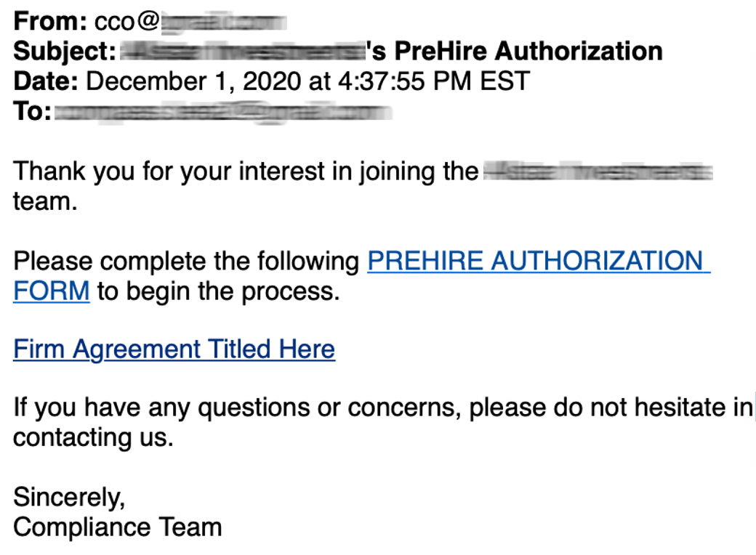This screenshot has width=756, height=555.
Task: Click the blurred recipient address in To field
Action: click(223, 113)
